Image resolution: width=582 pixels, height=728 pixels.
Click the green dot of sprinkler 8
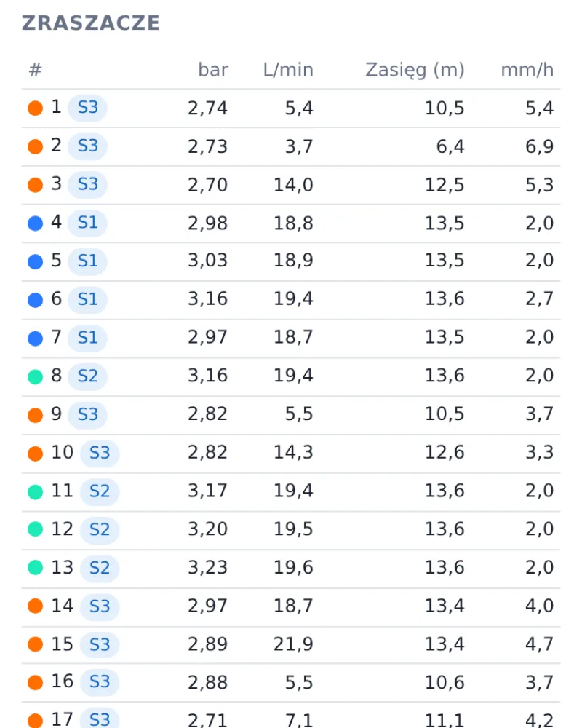point(35,376)
